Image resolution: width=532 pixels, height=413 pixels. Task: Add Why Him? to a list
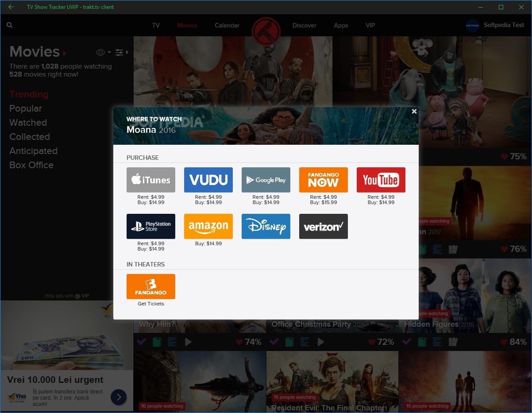[x=172, y=342]
